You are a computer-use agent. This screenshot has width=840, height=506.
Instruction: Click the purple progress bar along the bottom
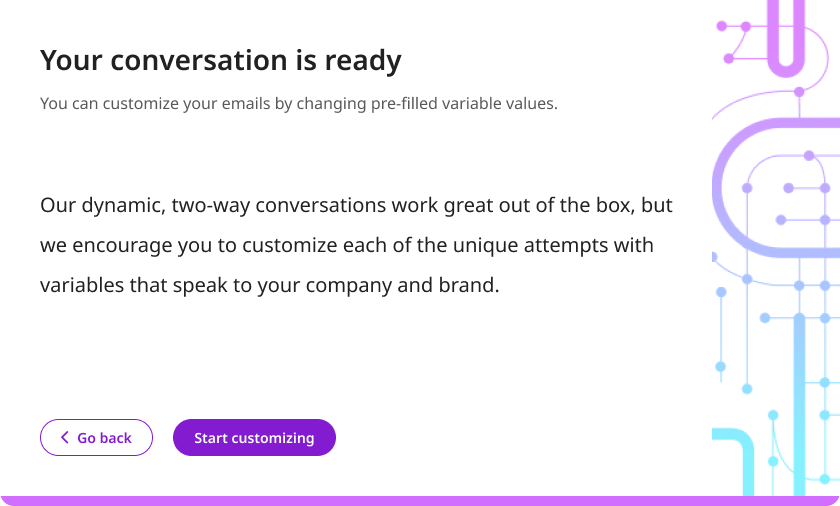click(x=420, y=501)
